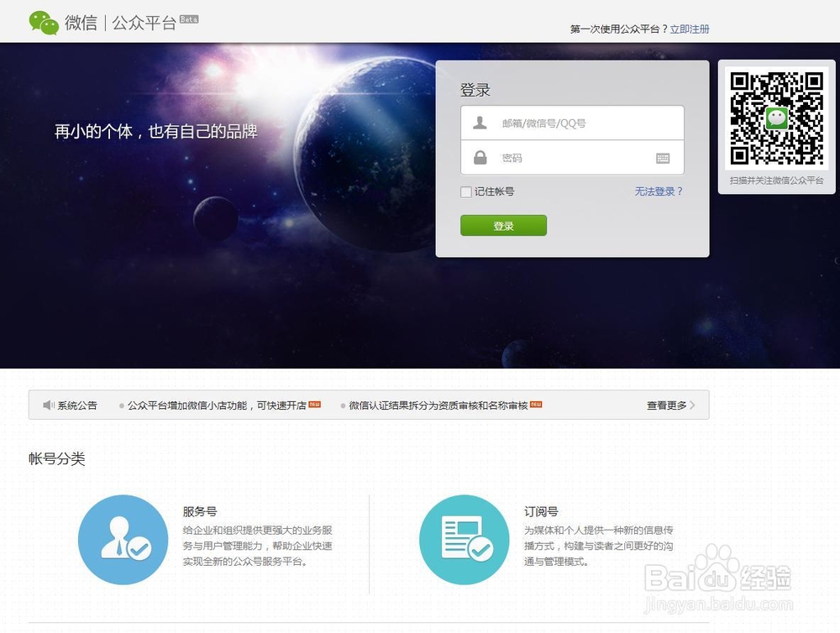The height and width of the screenshot is (633, 840).
Task: Click the system announcement speaker icon
Action: pos(48,405)
